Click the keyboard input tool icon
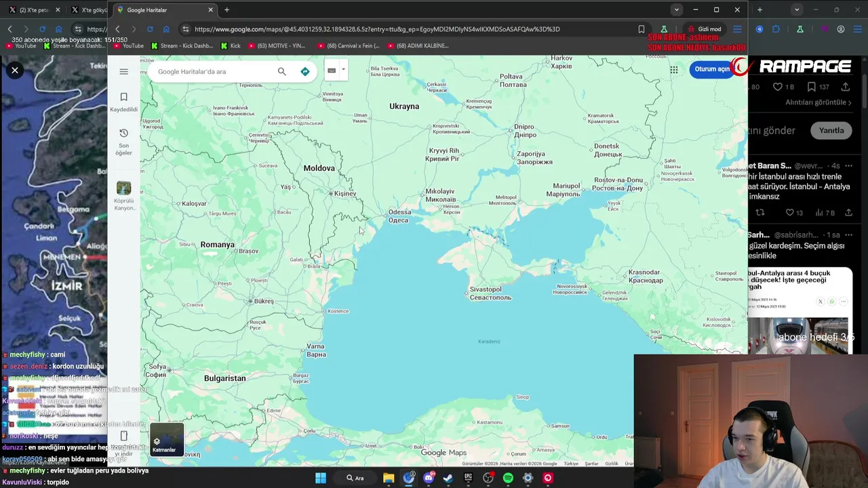The width and height of the screenshot is (868, 488). click(332, 70)
